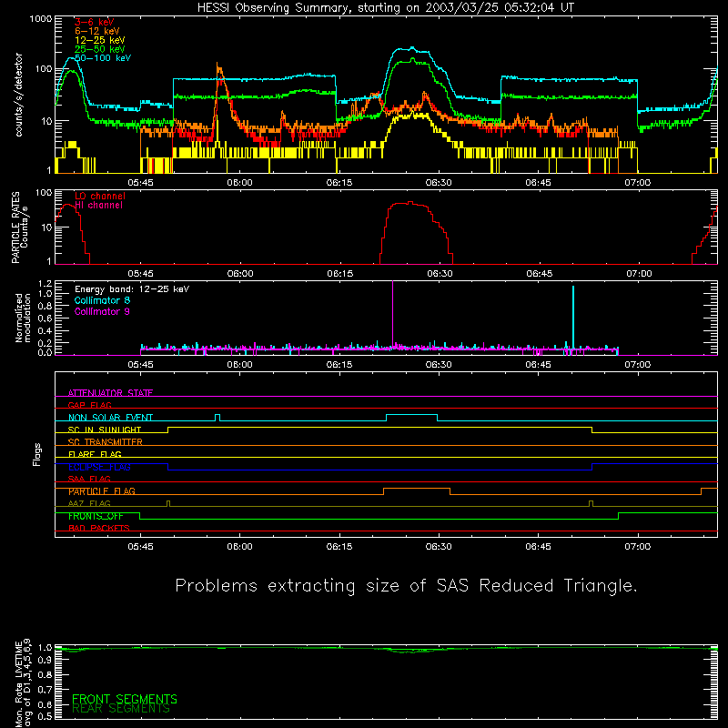Click the Normalized modulation axis label

pos(24,318)
